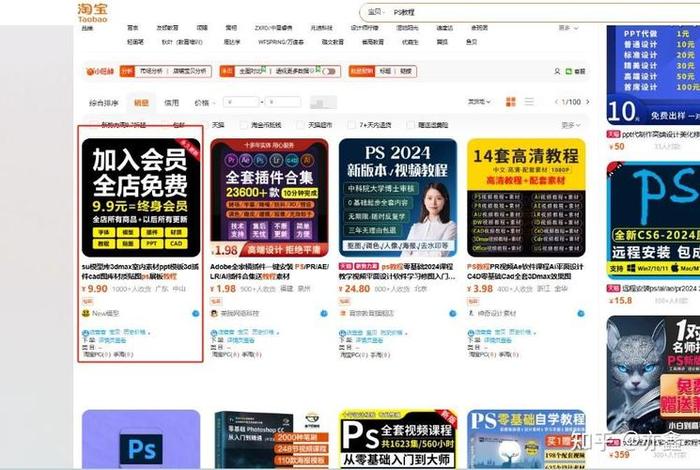Check the 天猫超市 filter checkbox
This screenshot has height=470, width=700.
coord(300,125)
